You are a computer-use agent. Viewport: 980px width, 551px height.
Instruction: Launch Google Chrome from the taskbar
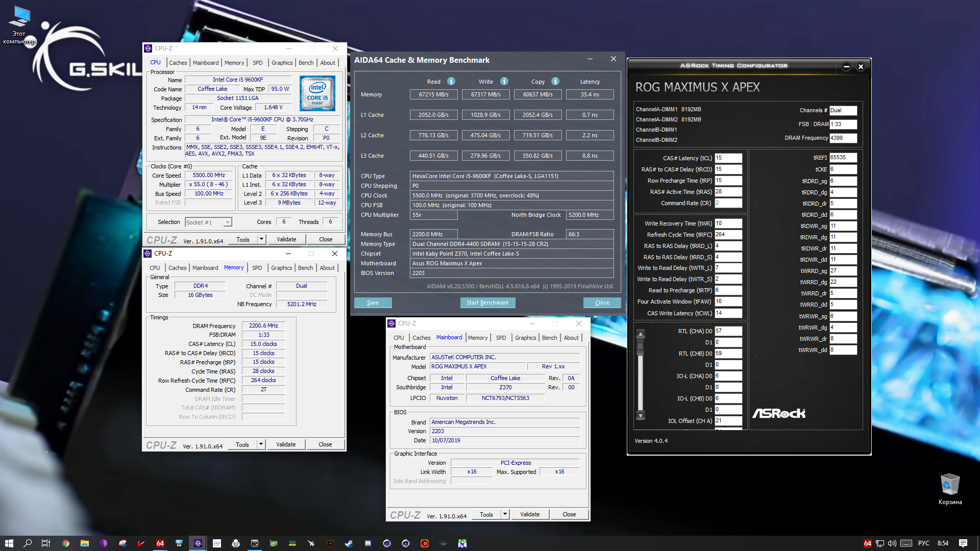tap(66, 543)
